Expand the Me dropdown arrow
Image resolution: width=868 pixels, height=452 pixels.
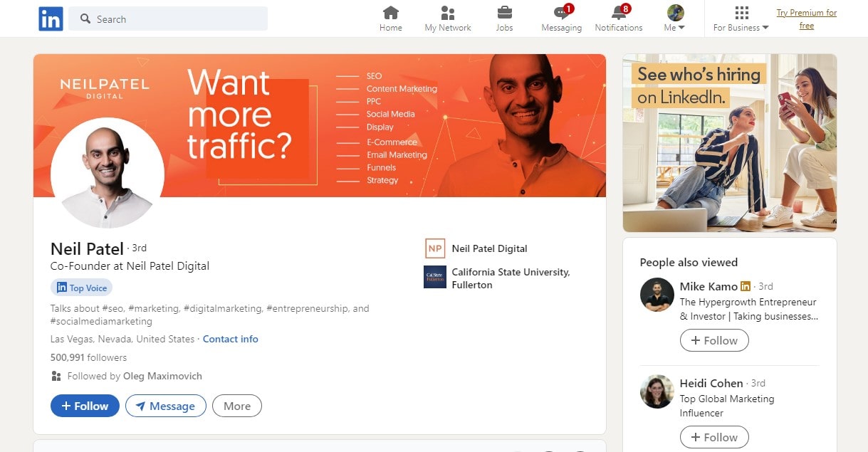681,28
